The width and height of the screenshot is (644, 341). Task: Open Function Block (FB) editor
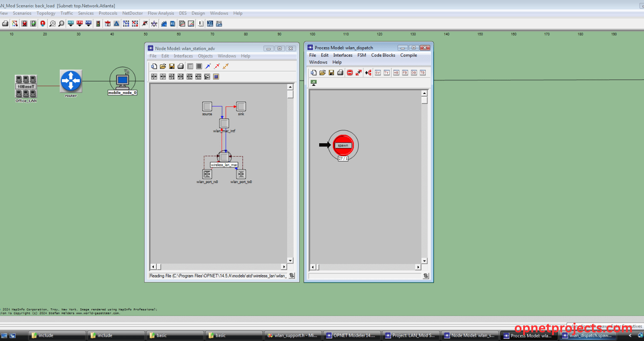point(405,73)
